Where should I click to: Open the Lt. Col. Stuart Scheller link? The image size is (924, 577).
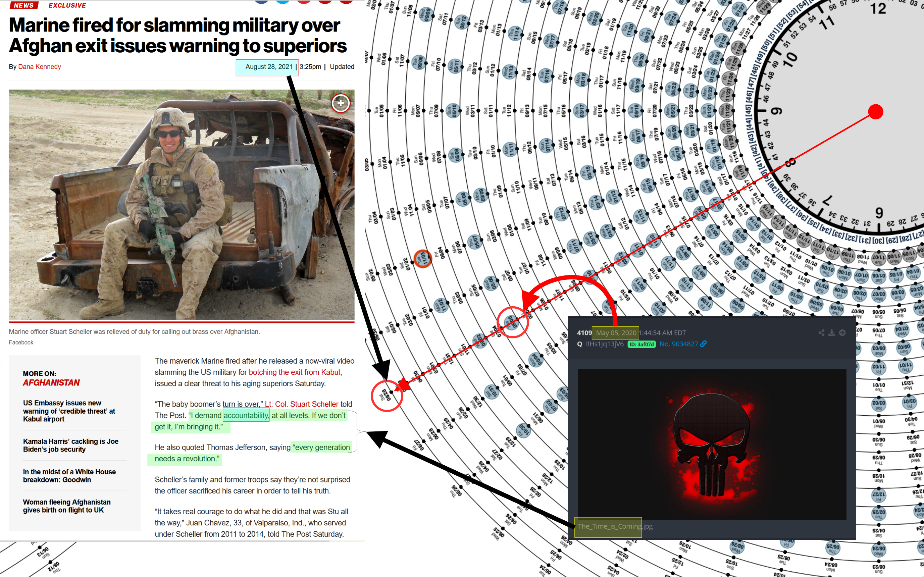coord(302,404)
